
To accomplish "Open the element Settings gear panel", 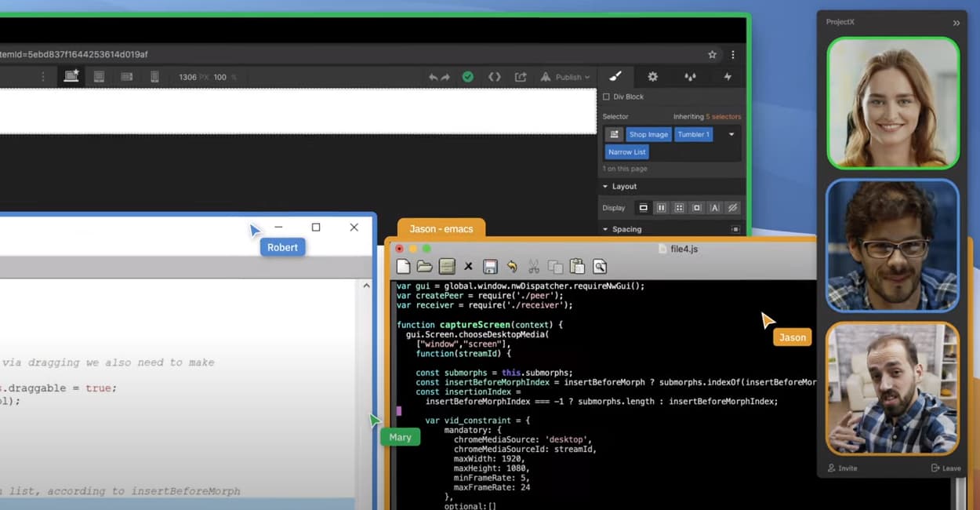I will coord(652,76).
